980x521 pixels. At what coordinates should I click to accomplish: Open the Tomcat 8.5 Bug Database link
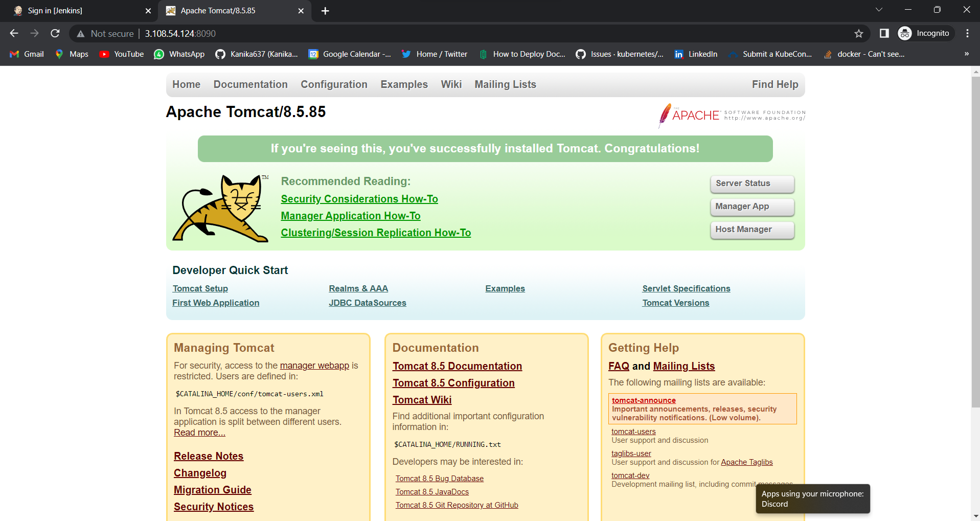[x=440, y=479]
